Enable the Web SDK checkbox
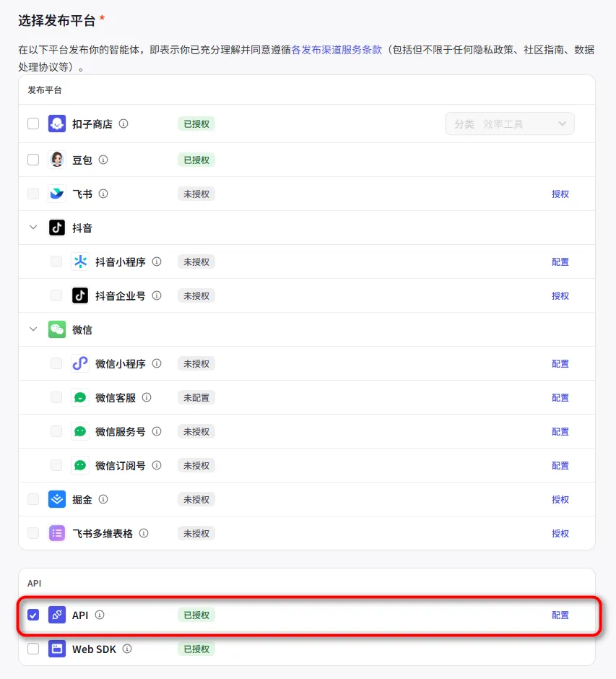The width and height of the screenshot is (616, 679). [x=32, y=649]
